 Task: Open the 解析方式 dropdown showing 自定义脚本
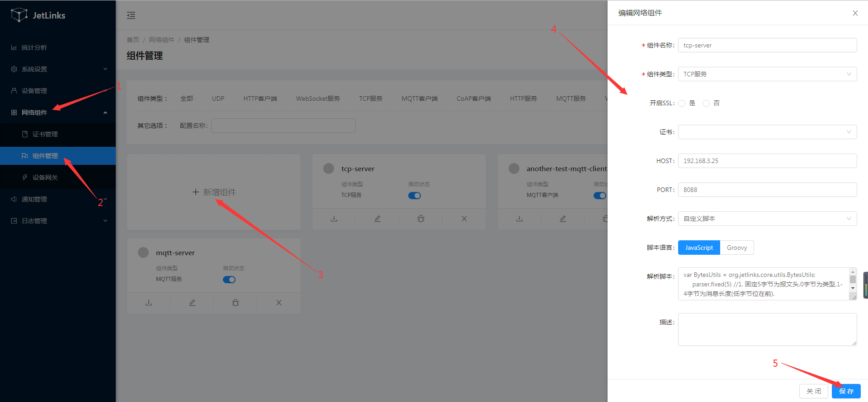(x=767, y=219)
